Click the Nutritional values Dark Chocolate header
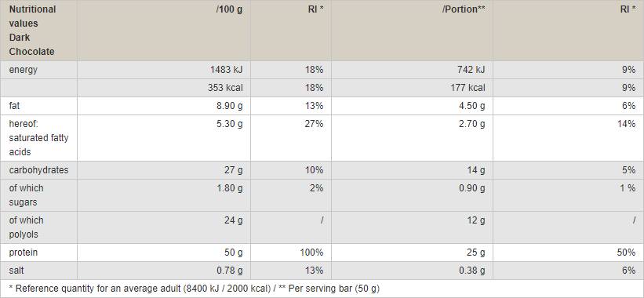This screenshot has height=298, width=644. pos(32,31)
